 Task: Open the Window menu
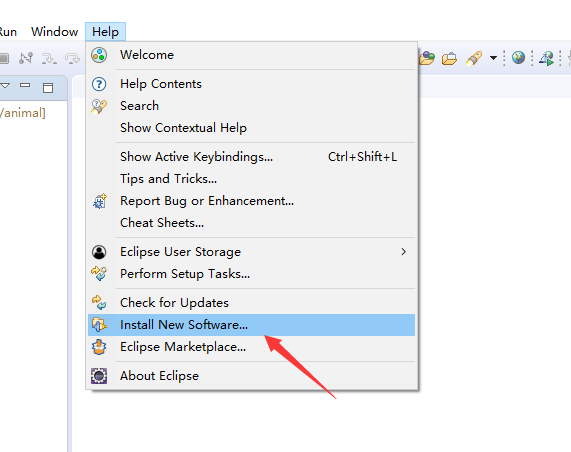click(54, 32)
